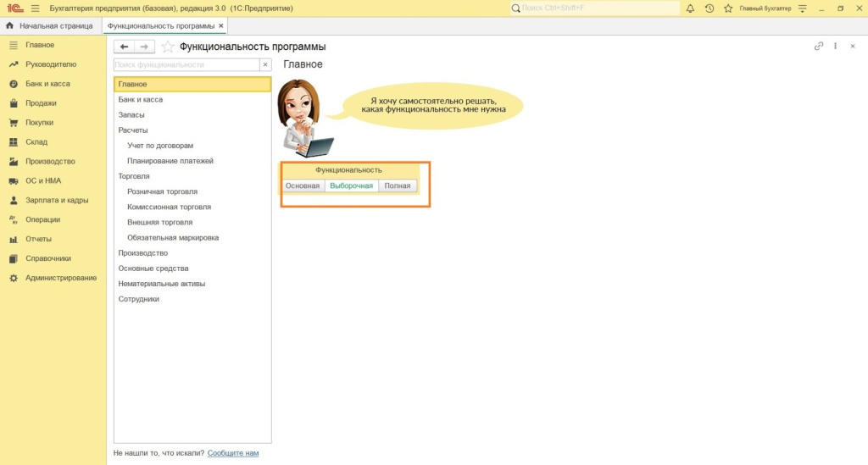Open the three-dot more actions menu

(836, 47)
